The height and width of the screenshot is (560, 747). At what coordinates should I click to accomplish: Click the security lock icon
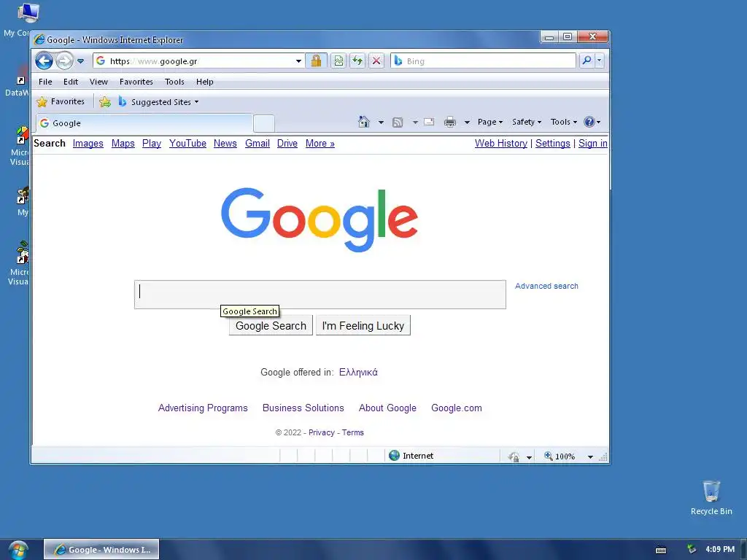316,61
